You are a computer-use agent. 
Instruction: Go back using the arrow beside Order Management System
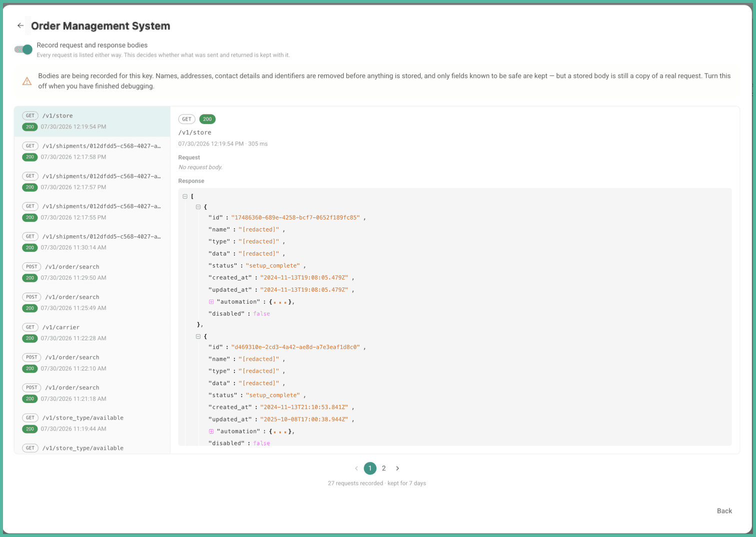[20, 25]
